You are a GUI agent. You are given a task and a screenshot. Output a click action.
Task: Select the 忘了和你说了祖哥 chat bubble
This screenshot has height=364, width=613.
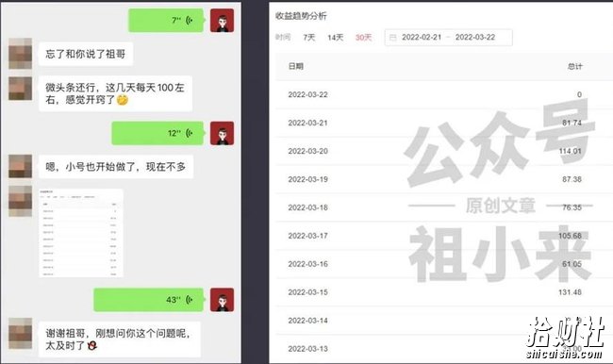tap(86, 54)
